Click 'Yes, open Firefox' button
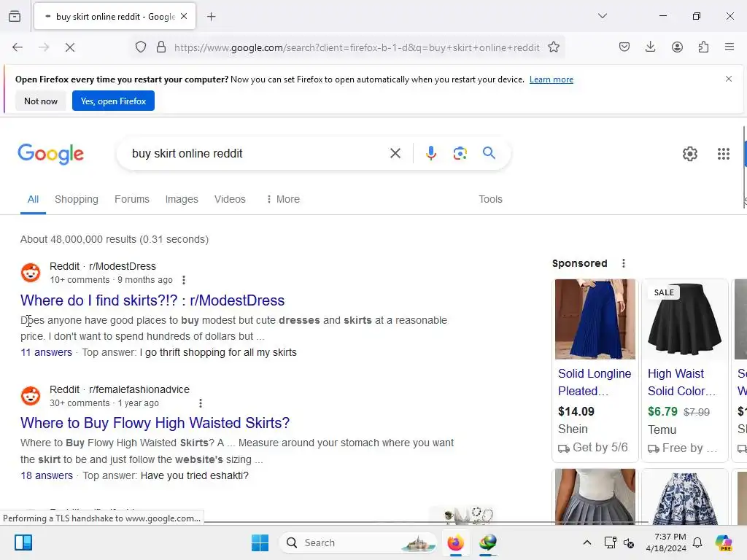 point(113,101)
